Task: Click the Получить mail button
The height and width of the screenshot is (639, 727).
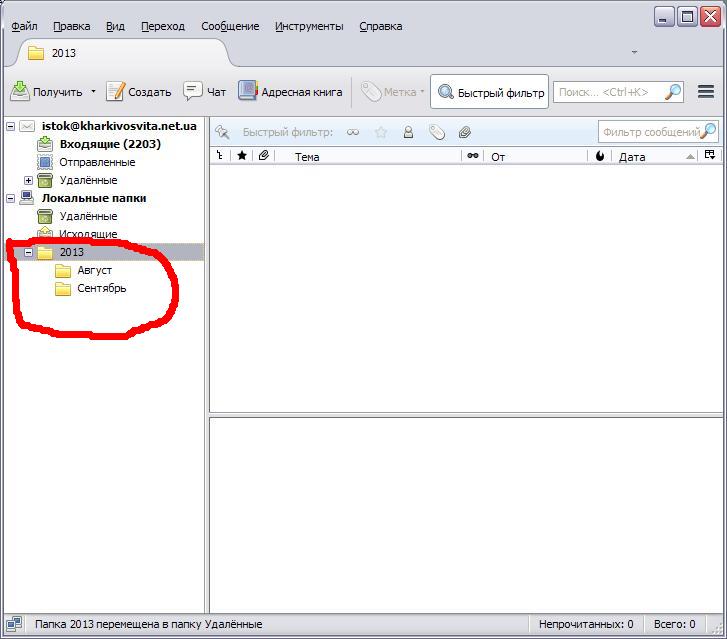Action: 46,92
